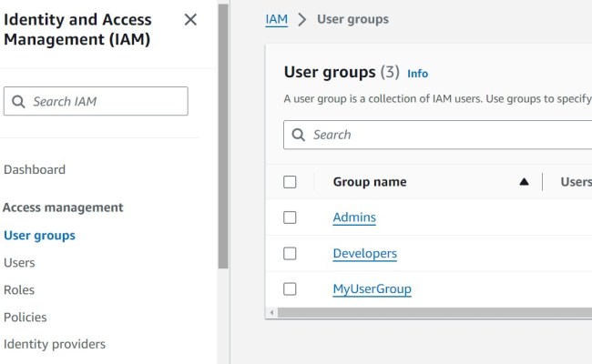The image size is (592, 364).
Task: Check the Admins row checkbox
Action: click(290, 217)
